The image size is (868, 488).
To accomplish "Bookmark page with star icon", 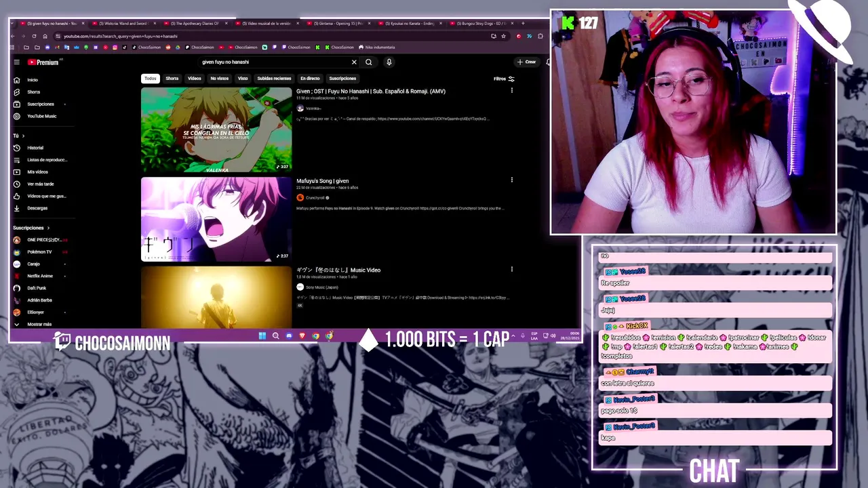I will [502, 36].
